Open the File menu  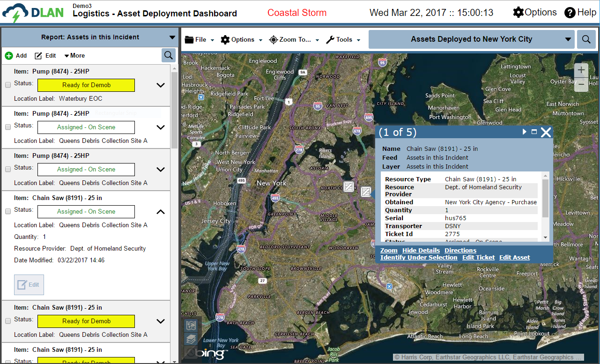[x=200, y=40]
